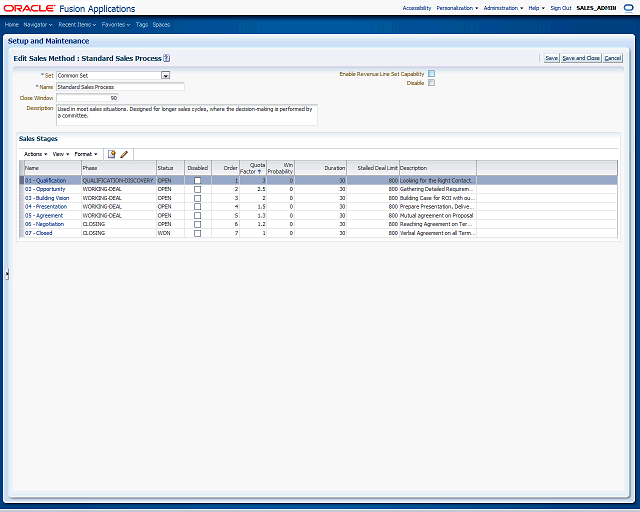Click the Oracle Fusion Applications logo

coord(69,8)
